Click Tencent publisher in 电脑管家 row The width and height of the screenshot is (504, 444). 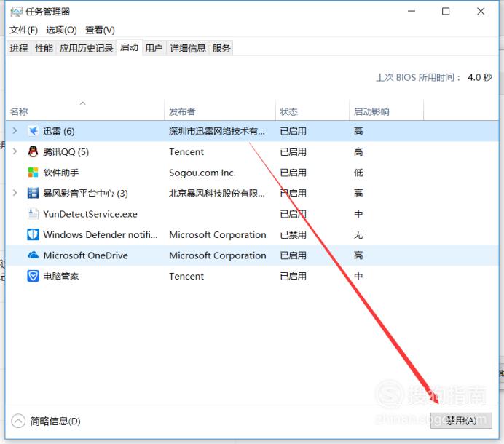tap(186, 276)
